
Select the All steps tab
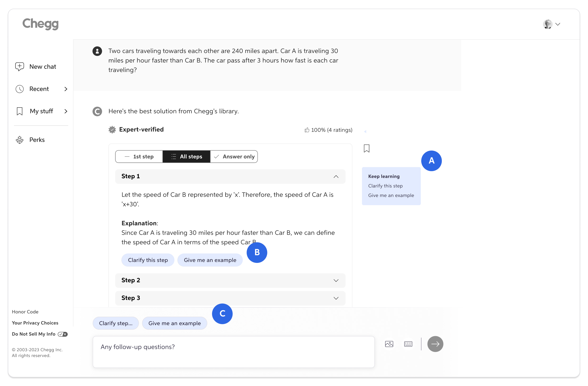(187, 157)
